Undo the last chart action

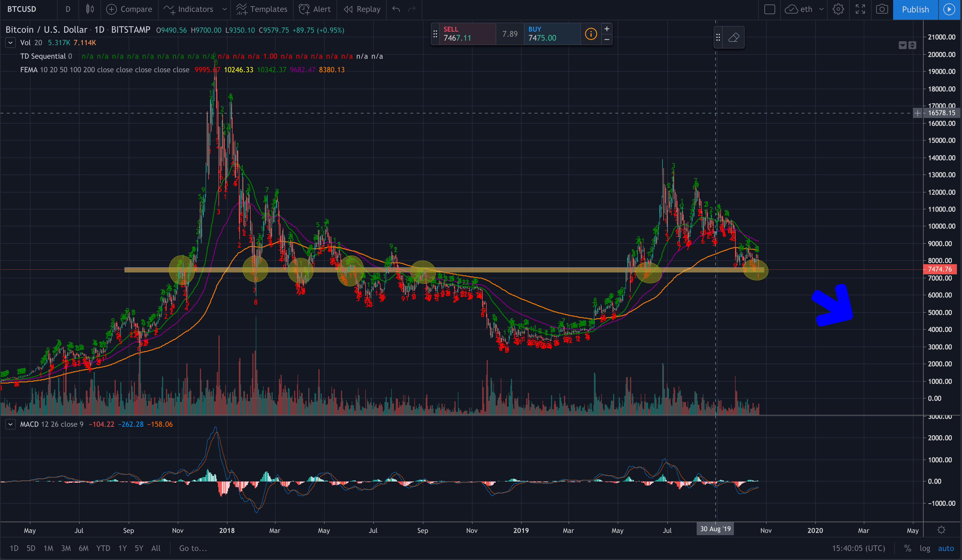point(396,9)
